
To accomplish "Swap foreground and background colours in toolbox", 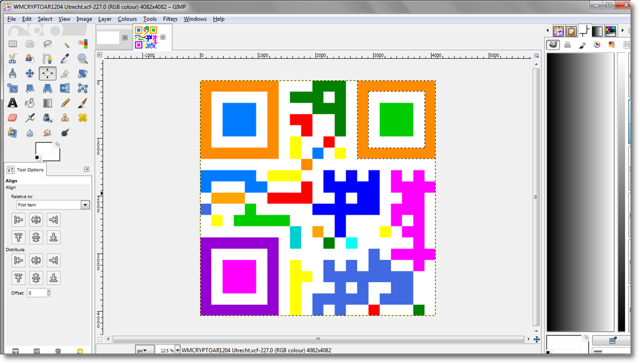I will click(x=57, y=144).
